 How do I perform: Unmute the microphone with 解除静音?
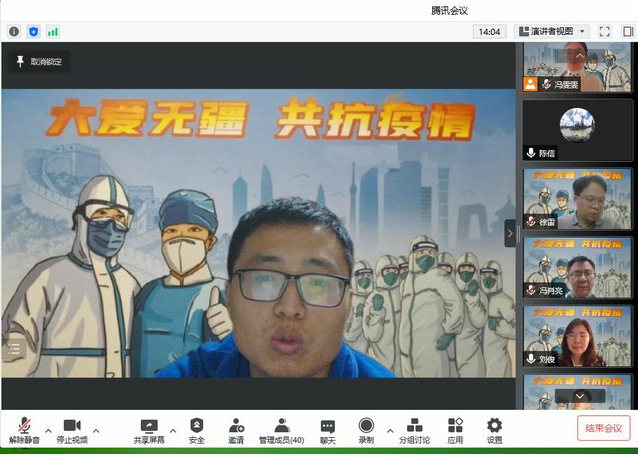[x=22, y=430]
